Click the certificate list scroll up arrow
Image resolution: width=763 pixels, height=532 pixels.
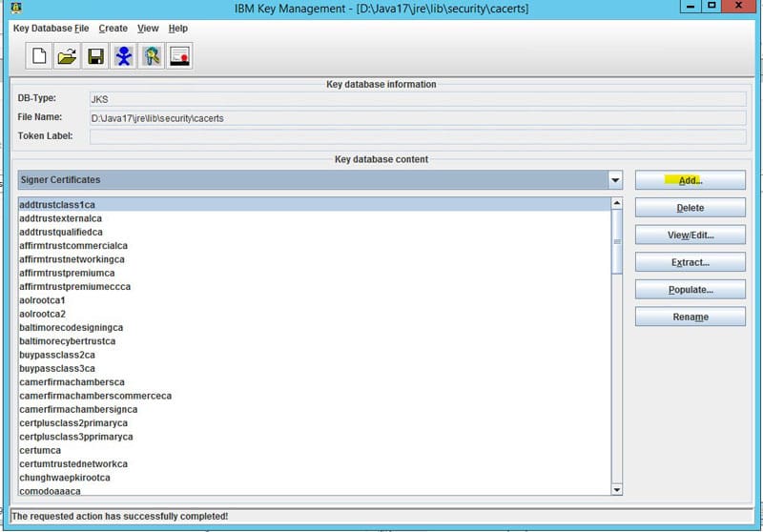click(617, 203)
